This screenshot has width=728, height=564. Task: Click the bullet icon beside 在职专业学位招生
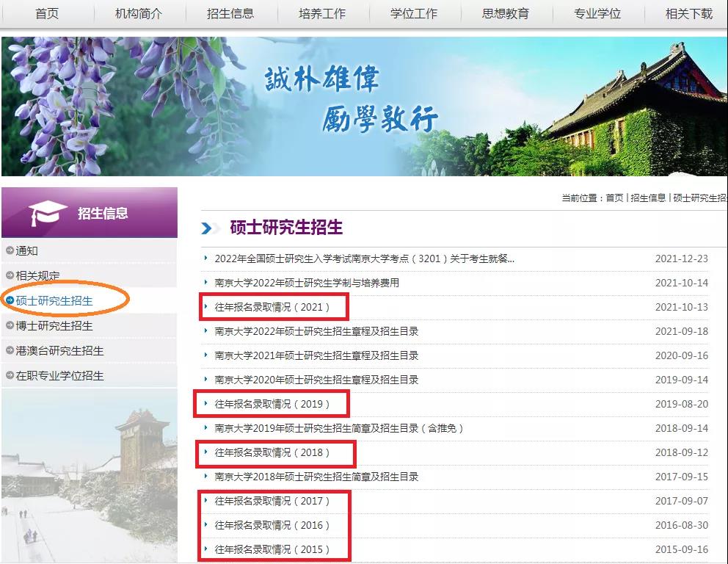click(10, 375)
